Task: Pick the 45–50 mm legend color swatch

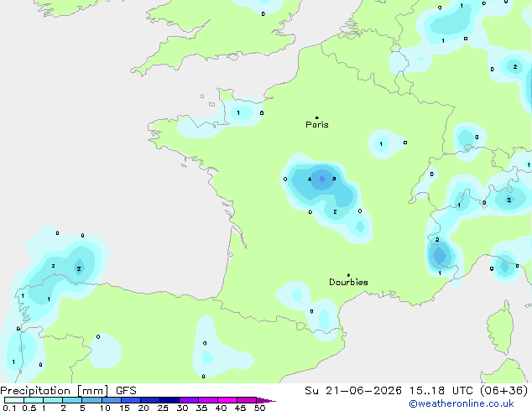Action: [x=247, y=400]
